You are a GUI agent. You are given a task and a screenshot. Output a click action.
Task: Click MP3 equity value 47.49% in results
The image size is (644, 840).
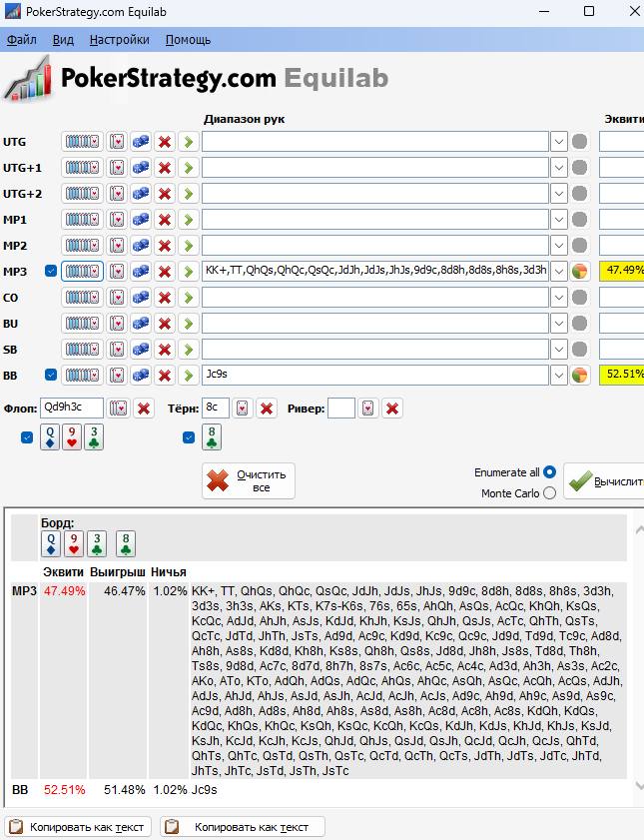[65, 591]
